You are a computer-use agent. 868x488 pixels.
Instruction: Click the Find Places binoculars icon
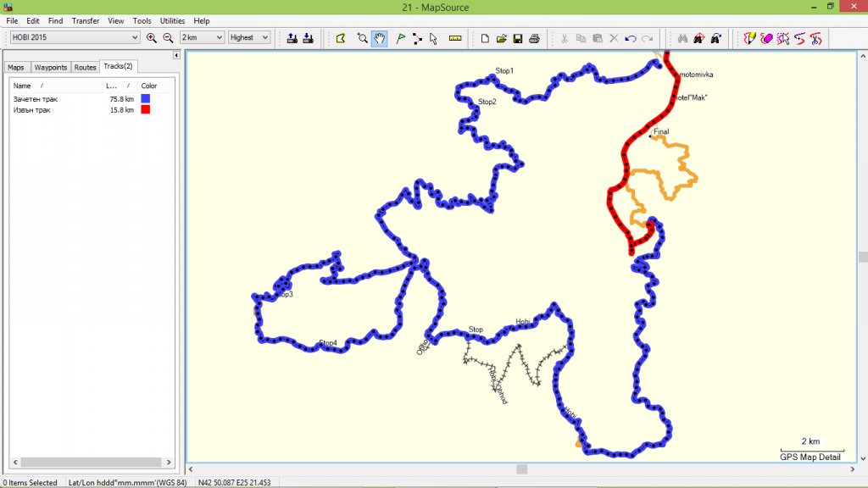(x=682, y=38)
